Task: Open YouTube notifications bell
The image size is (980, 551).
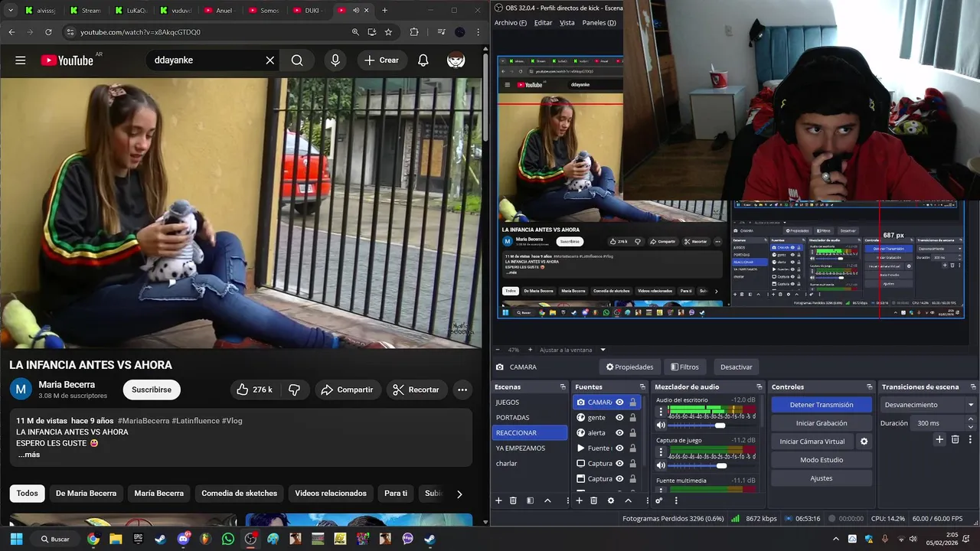Action: [423, 60]
